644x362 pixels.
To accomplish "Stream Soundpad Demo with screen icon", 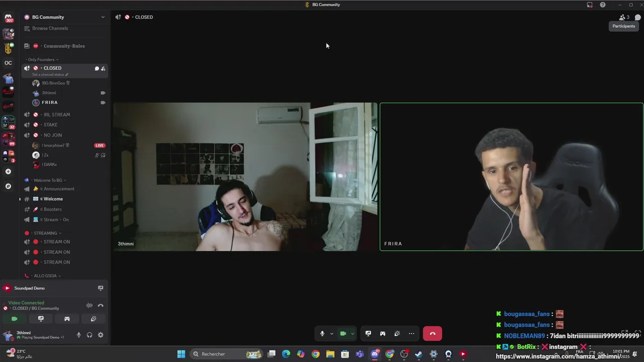I will click(101, 288).
